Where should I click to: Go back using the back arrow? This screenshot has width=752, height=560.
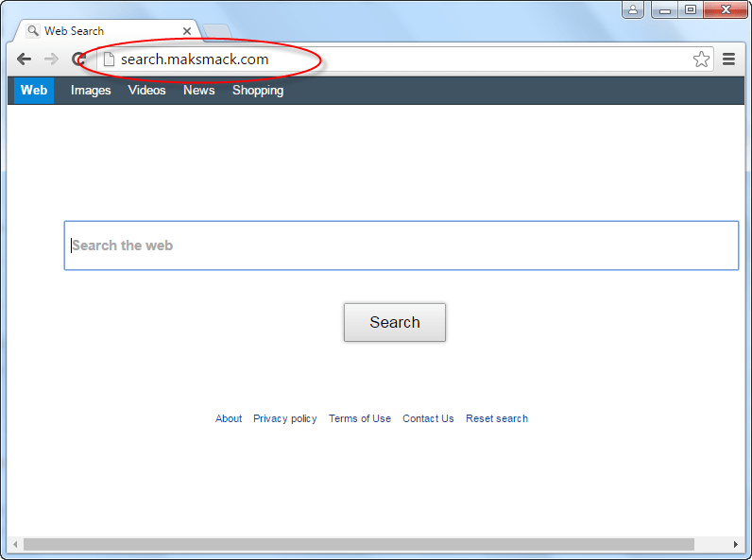pos(24,59)
